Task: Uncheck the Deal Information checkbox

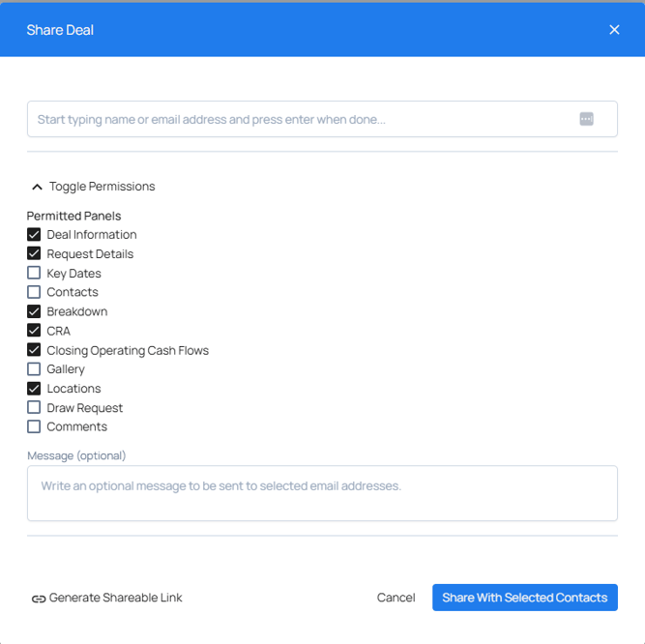Action: 34,235
